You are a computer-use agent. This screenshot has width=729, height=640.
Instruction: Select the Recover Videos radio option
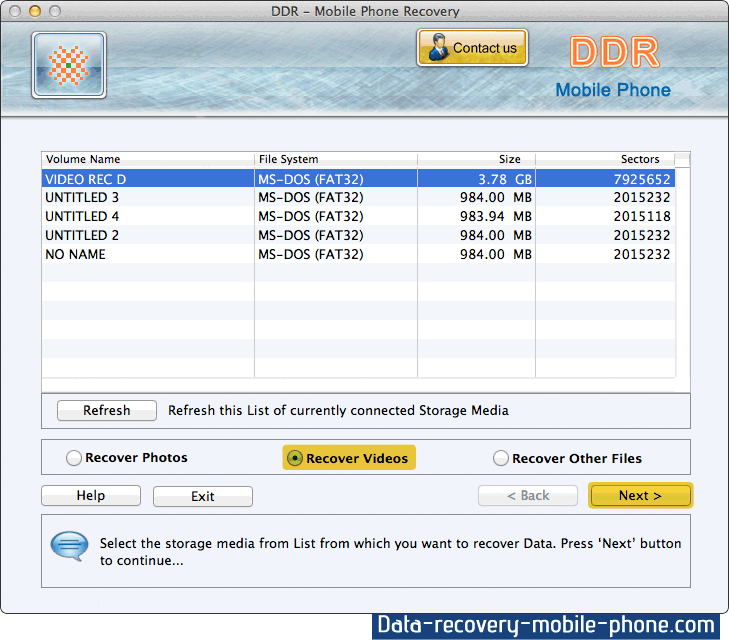[x=295, y=458]
